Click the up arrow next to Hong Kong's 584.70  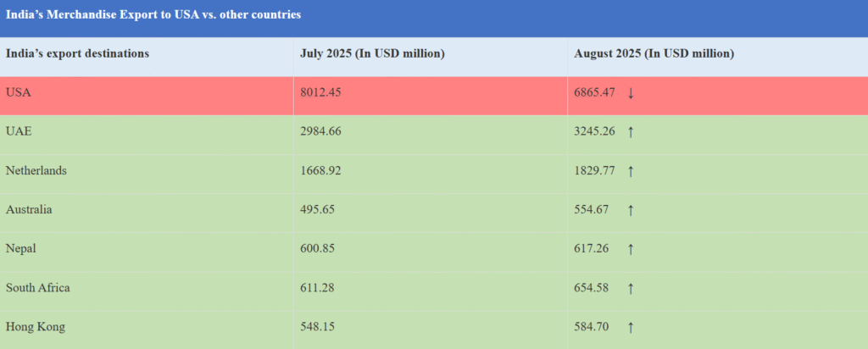coord(631,327)
